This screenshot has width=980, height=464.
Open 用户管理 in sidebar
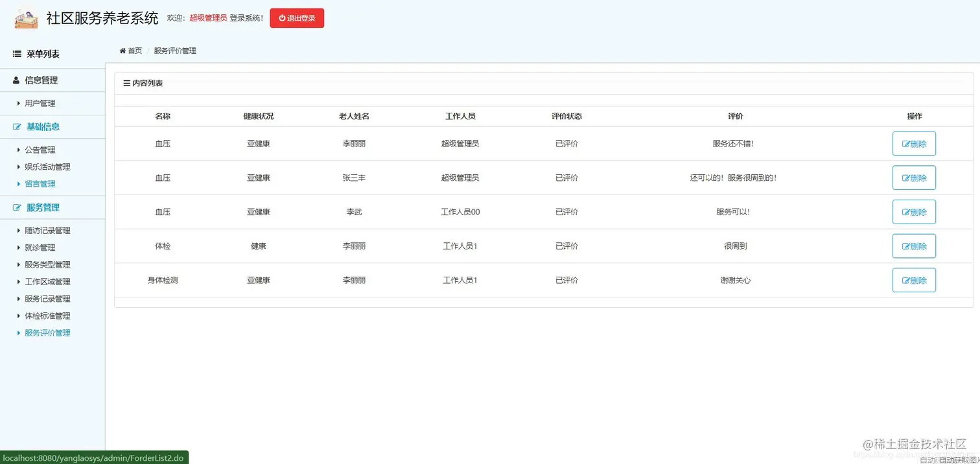coord(40,103)
